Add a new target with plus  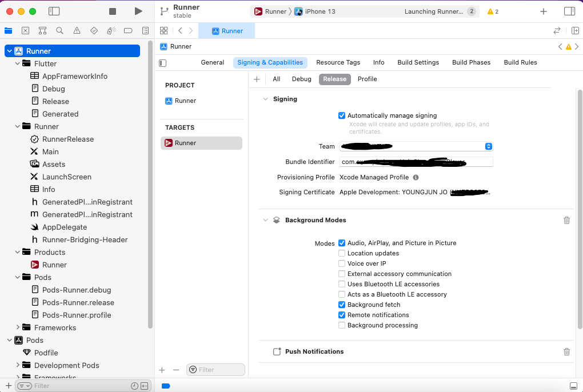click(x=162, y=370)
